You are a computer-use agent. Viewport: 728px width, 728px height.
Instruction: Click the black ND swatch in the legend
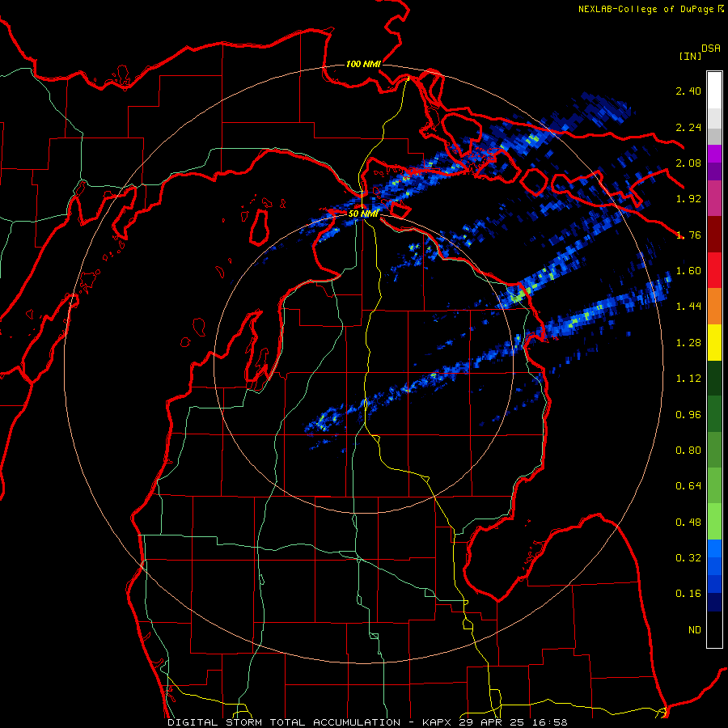pyautogui.click(x=714, y=629)
